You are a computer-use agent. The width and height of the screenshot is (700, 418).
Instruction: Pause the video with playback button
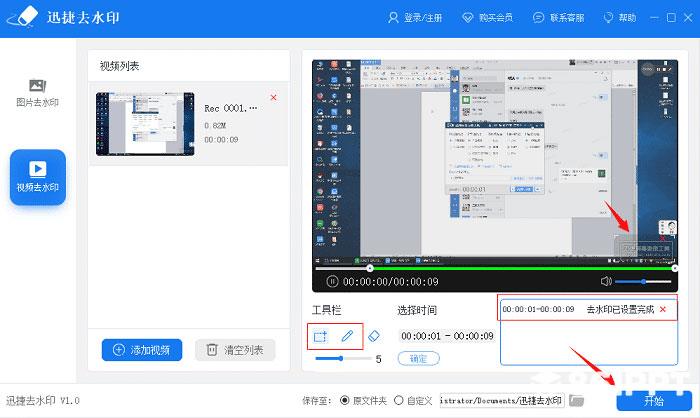pos(332,281)
